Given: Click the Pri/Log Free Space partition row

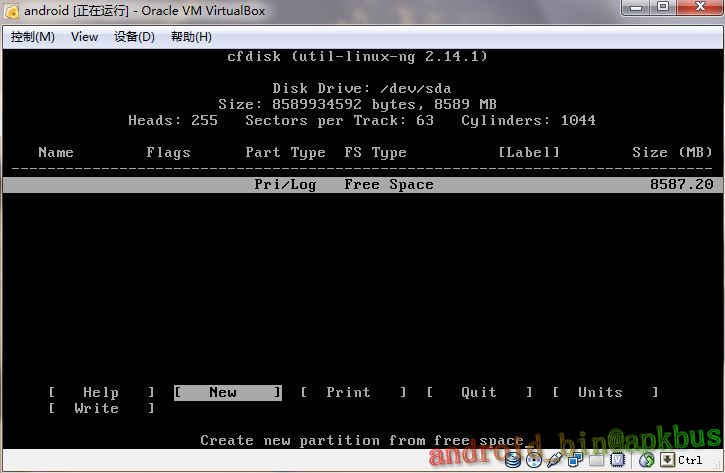Looking at the screenshot, I should 362,184.
